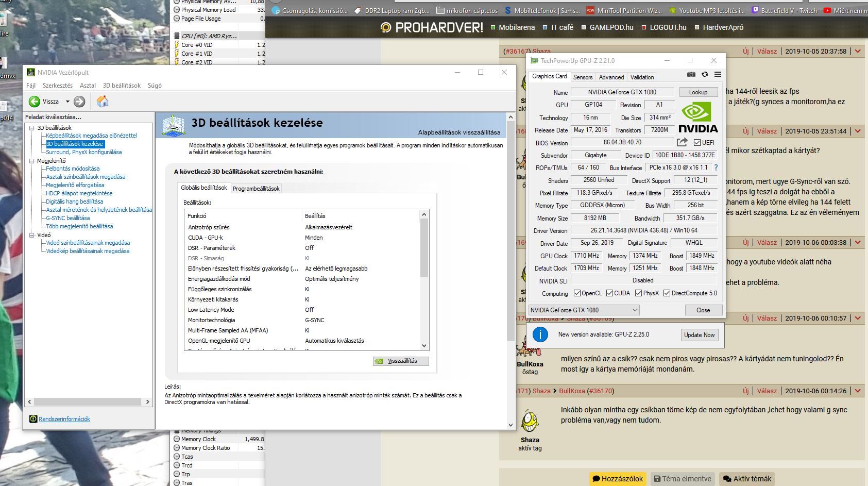868x486 pixels.
Task: Open the NVIDIA GeForce GTX 1080 card dropdown
Action: (x=584, y=310)
